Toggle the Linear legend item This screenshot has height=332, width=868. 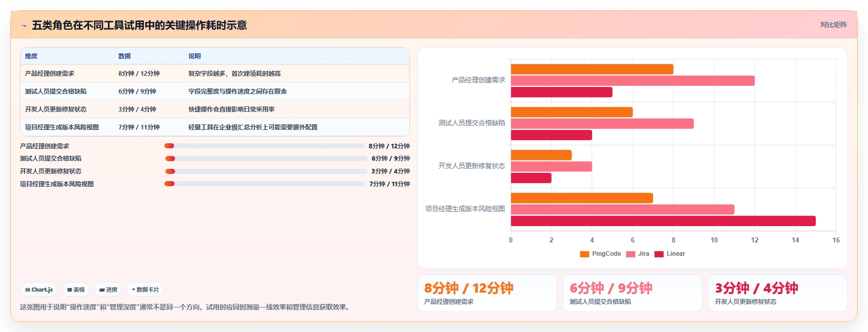670,254
